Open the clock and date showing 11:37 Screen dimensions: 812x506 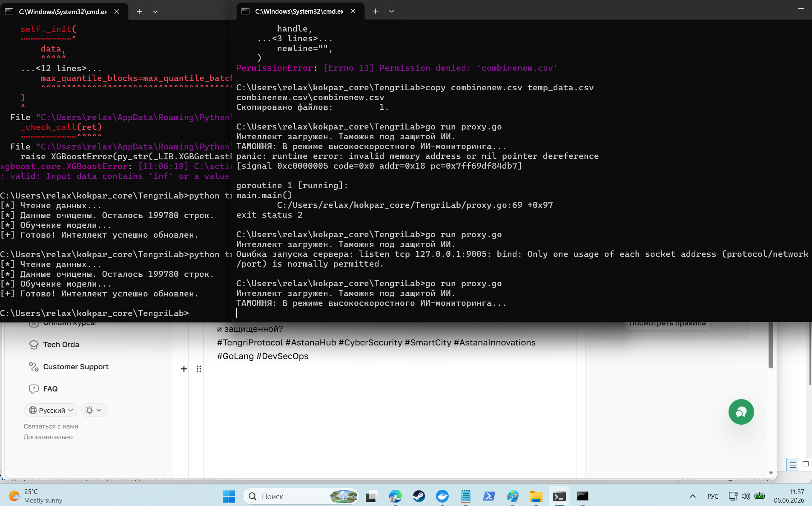click(x=789, y=496)
